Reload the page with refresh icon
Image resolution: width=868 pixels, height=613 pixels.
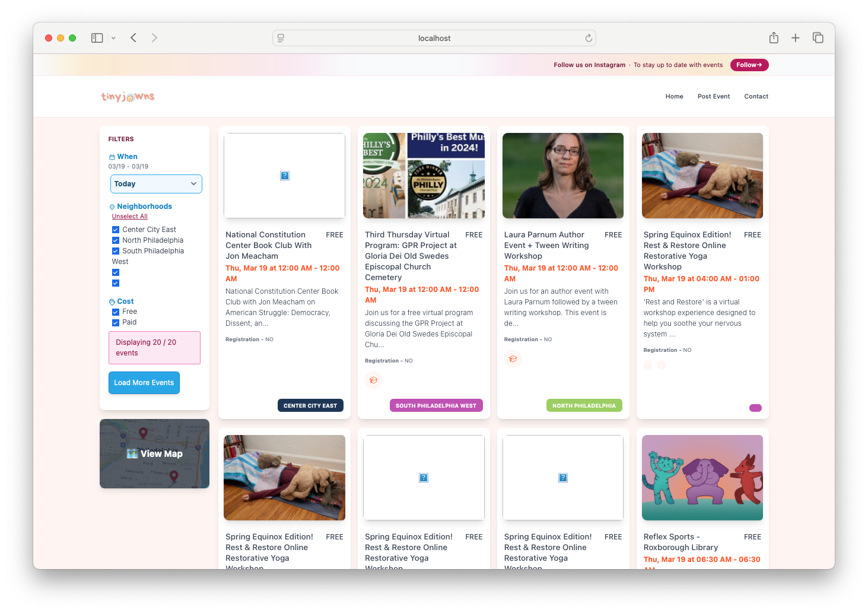[x=589, y=38]
